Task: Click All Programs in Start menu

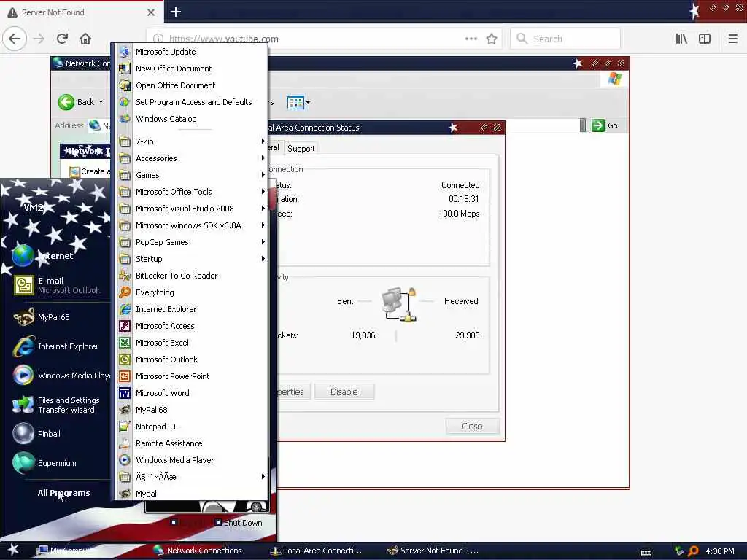Action: coord(64,493)
